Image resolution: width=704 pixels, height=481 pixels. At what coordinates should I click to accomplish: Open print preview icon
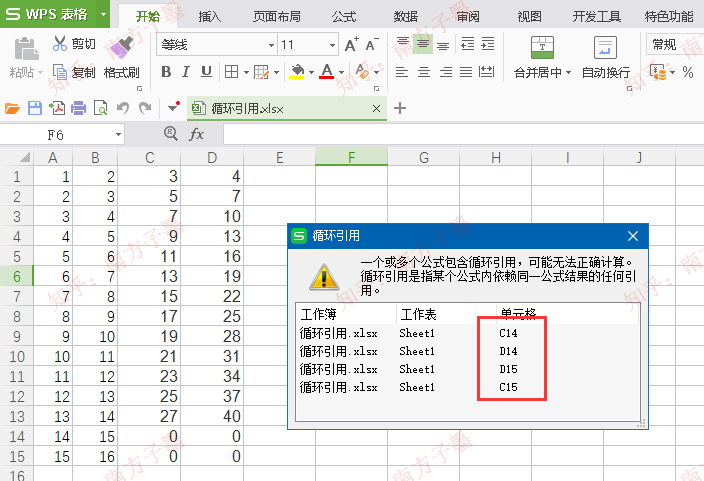click(x=100, y=108)
